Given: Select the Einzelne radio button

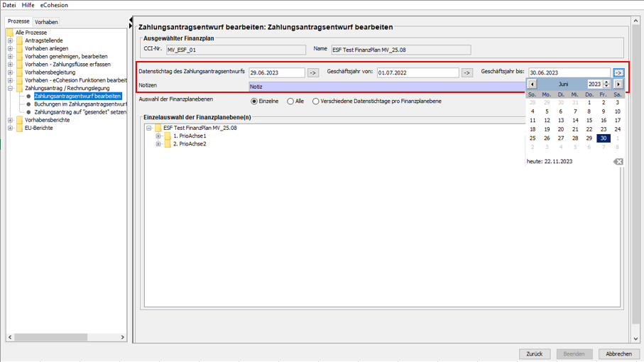Looking at the screenshot, I should [x=254, y=102].
